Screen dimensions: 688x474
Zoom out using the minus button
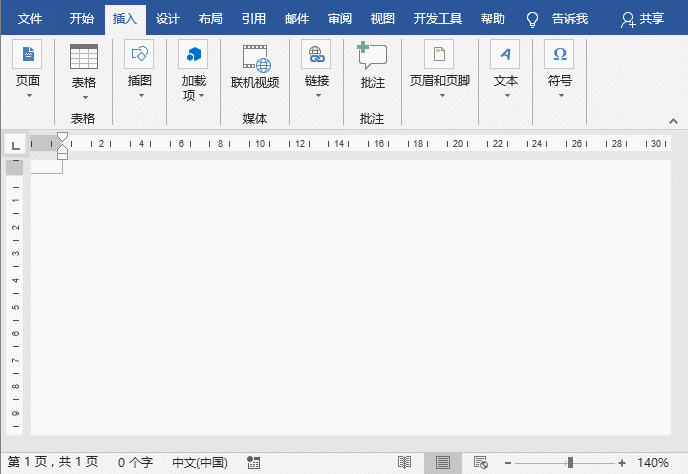point(507,463)
